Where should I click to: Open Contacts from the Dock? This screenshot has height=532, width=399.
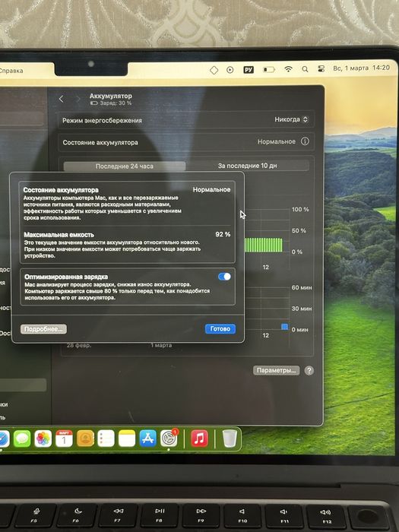pos(85,439)
